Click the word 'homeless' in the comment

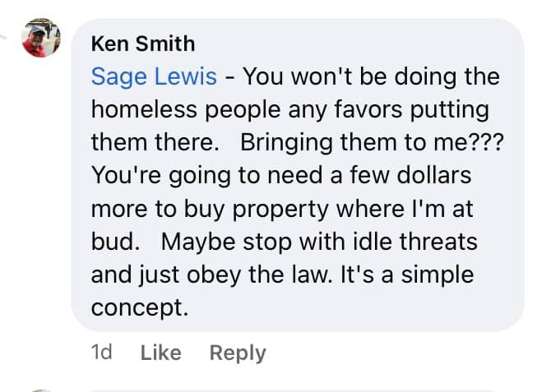point(144,109)
